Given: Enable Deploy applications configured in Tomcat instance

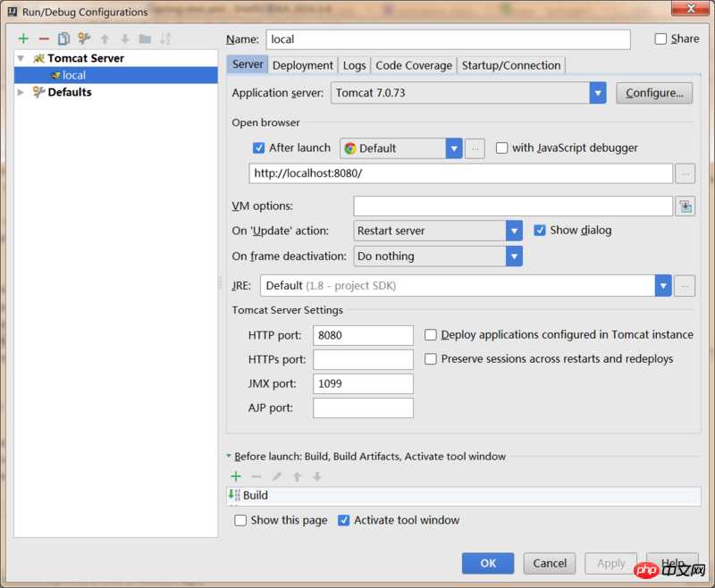Looking at the screenshot, I should coord(431,335).
